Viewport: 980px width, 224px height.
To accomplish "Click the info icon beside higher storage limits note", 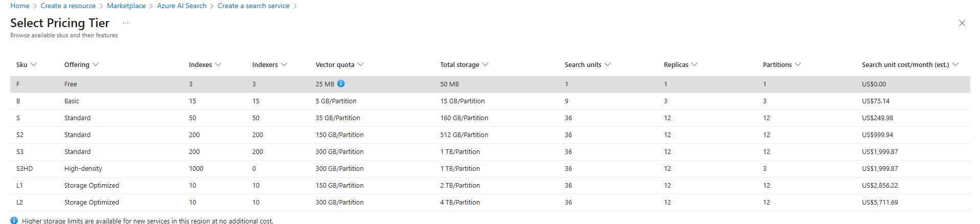I will coord(14,220).
